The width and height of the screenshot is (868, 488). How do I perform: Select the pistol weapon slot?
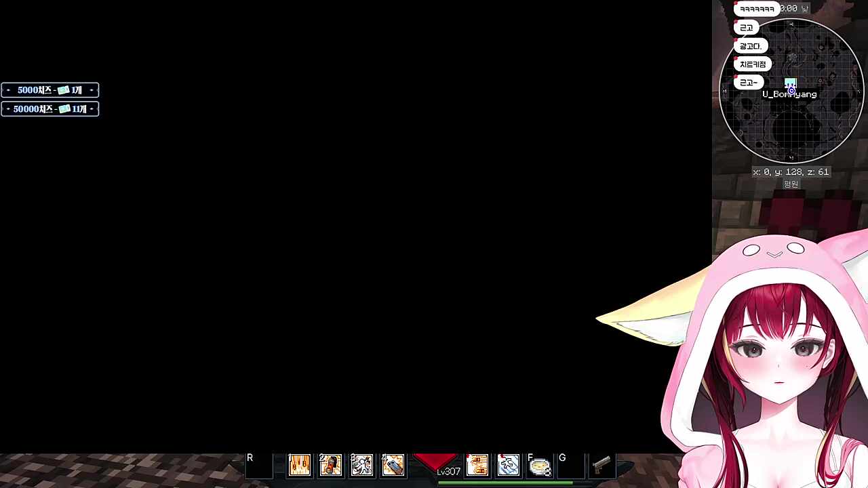click(x=601, y=465)
